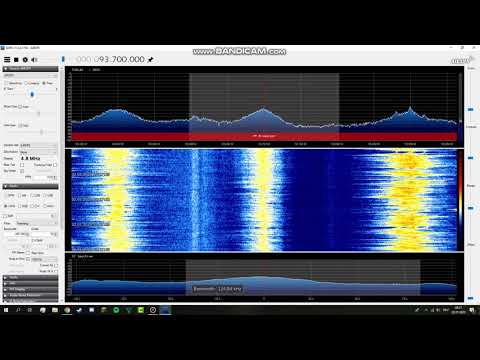Click the AIRSPY logo at top right
The height and width of the screenshot is (360, 480).
tap(462, 60)
